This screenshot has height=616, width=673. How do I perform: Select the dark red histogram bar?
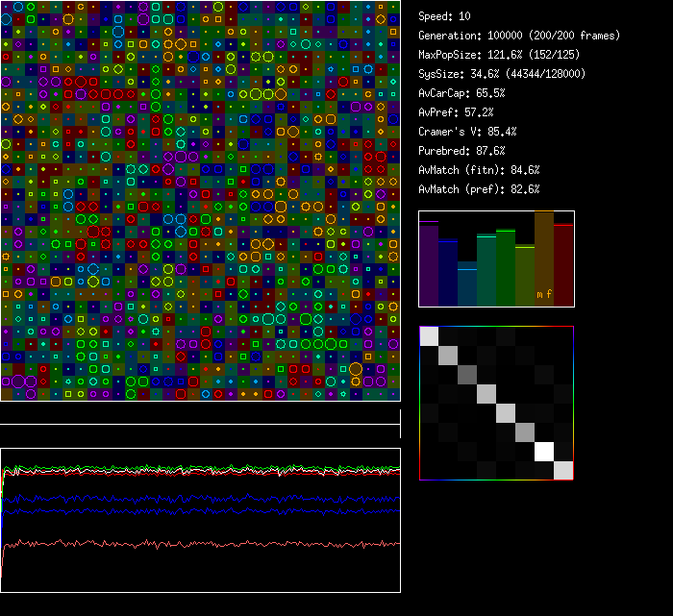(563, 265)
